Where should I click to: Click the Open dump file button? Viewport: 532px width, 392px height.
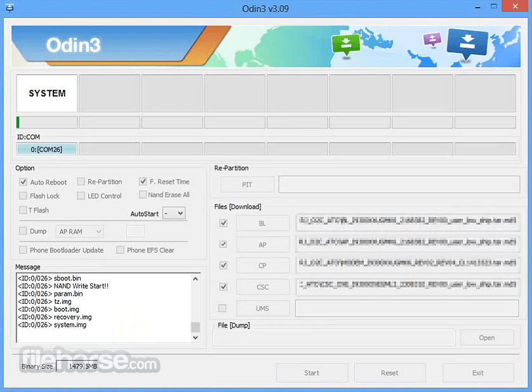pyautogui.click(x=486, y=337)
